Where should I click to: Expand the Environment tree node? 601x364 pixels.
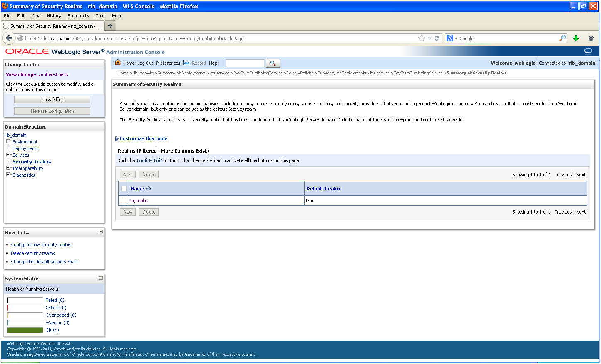tap(8, 141)
